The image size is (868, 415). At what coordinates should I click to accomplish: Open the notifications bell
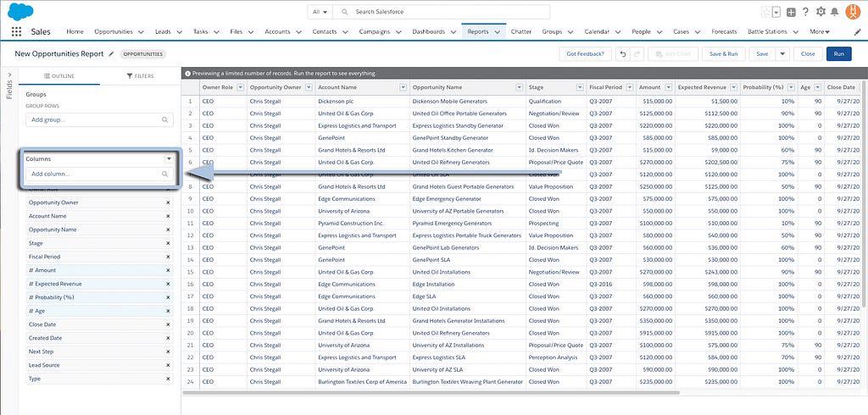tap(835, 12)
